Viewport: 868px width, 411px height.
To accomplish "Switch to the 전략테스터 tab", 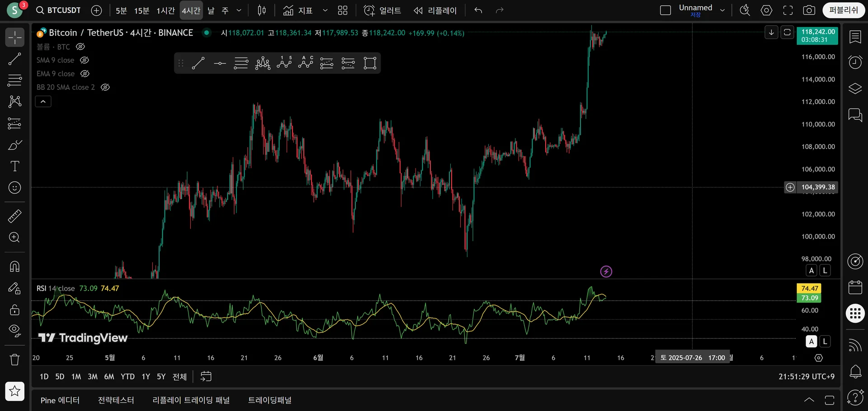I will [x=116, y=400].
